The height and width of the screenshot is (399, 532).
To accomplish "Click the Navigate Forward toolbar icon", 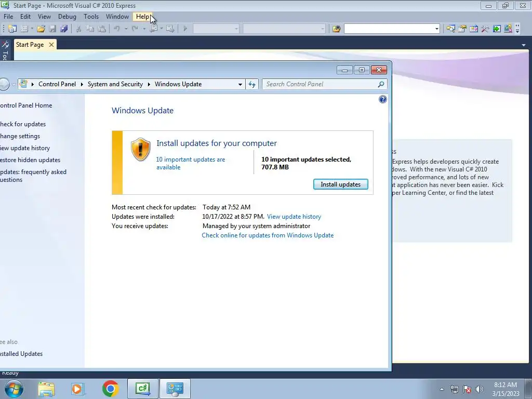I will click(170, 29).
